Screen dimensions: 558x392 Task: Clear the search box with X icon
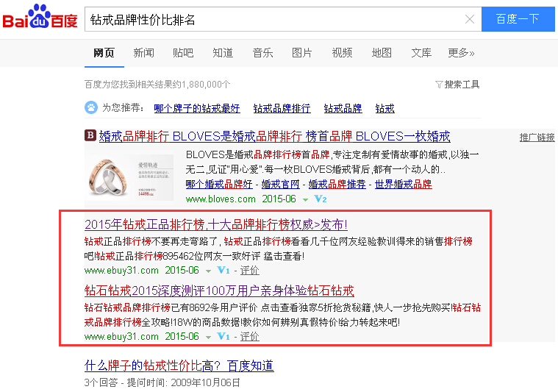470,19
